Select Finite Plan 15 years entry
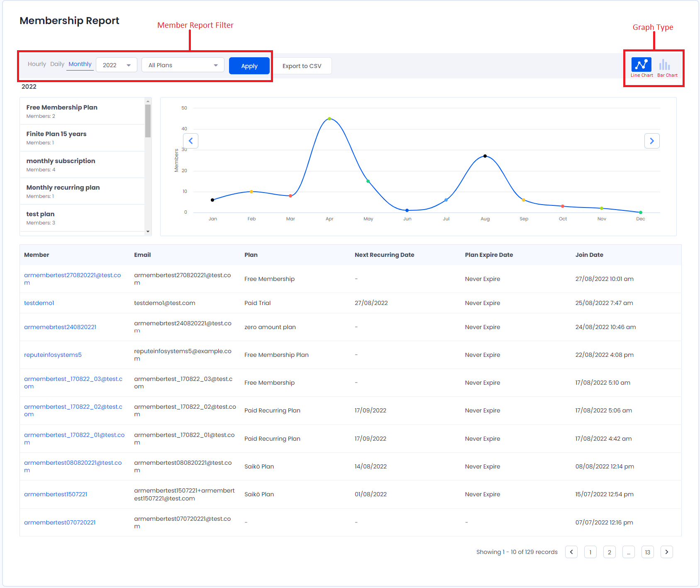The width and height of the screenshot is (700, 588). point(82,138)
